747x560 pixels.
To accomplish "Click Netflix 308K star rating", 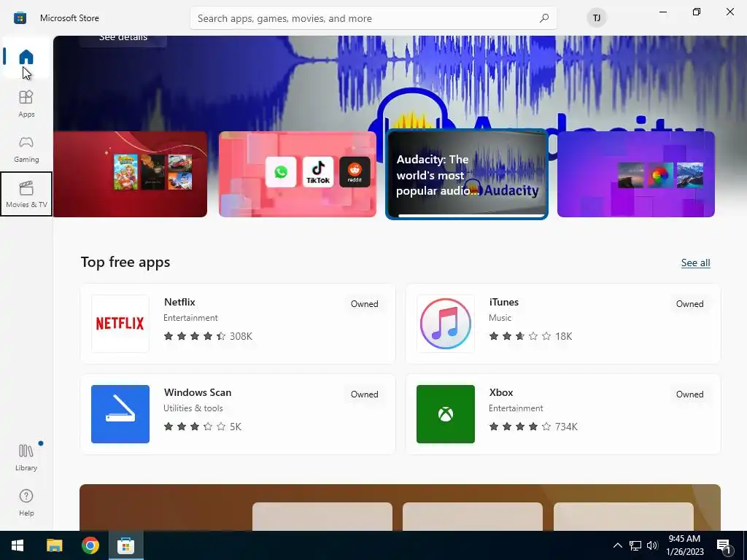I will point(208,336).
